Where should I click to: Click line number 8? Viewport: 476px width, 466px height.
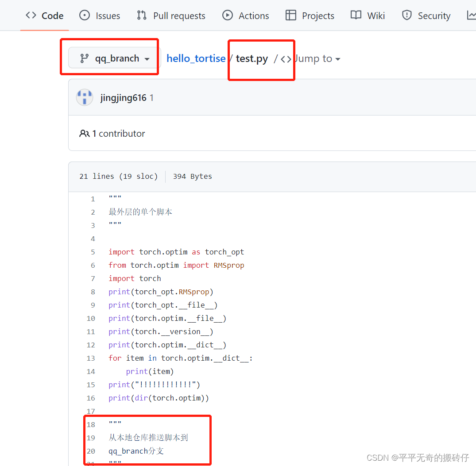click(93, 292)
